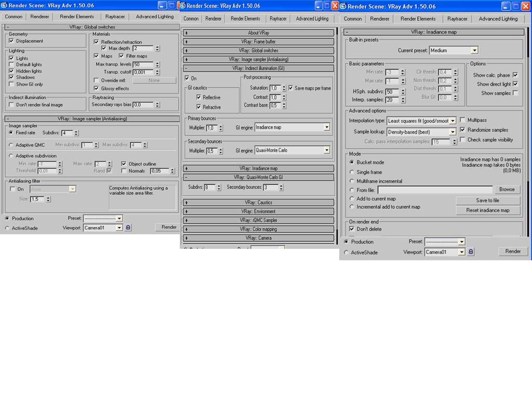Select Adaptive QMC image sampler
Image resolution: width=532 pixels, height=399 pixels.
(x=11, y=145)
